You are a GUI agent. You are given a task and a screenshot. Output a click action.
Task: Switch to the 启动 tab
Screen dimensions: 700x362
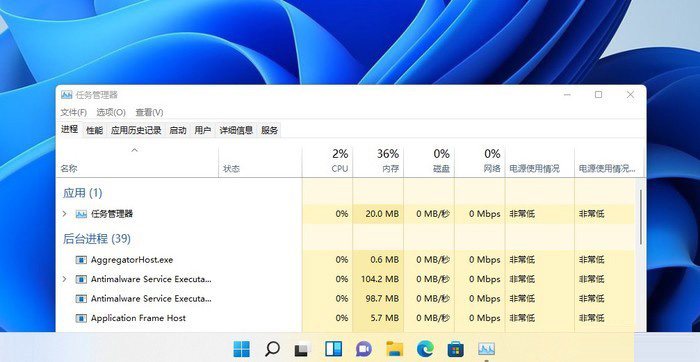(x=178, y=130)
